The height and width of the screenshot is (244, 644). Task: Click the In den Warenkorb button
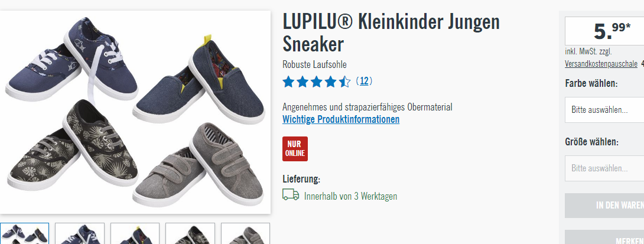[x=604, y=206]
